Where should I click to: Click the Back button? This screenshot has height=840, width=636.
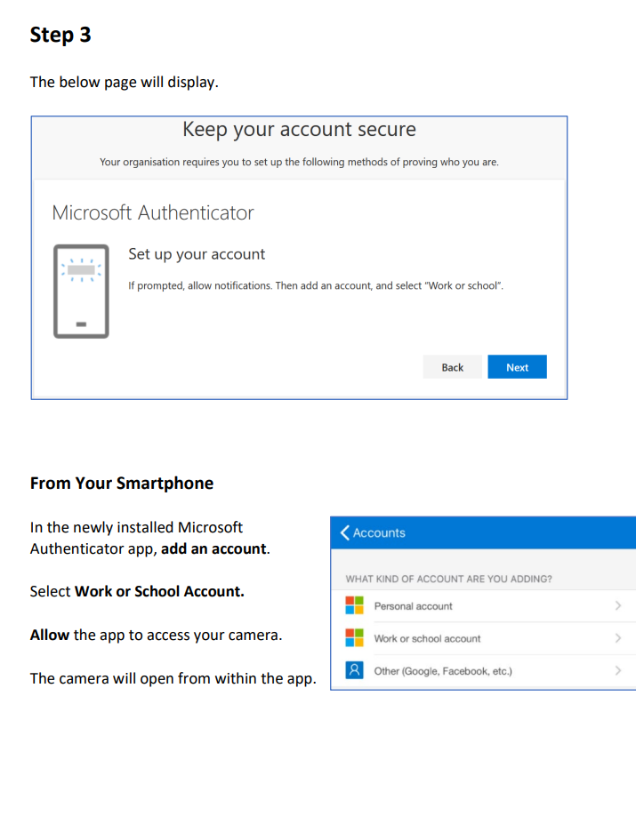452,367
